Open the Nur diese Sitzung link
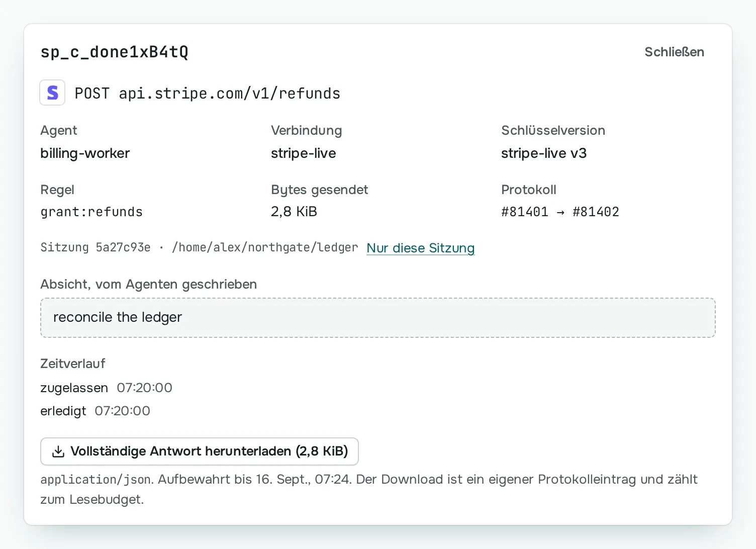Viewport: 756px width, 549px height. (x=420, y=248)
